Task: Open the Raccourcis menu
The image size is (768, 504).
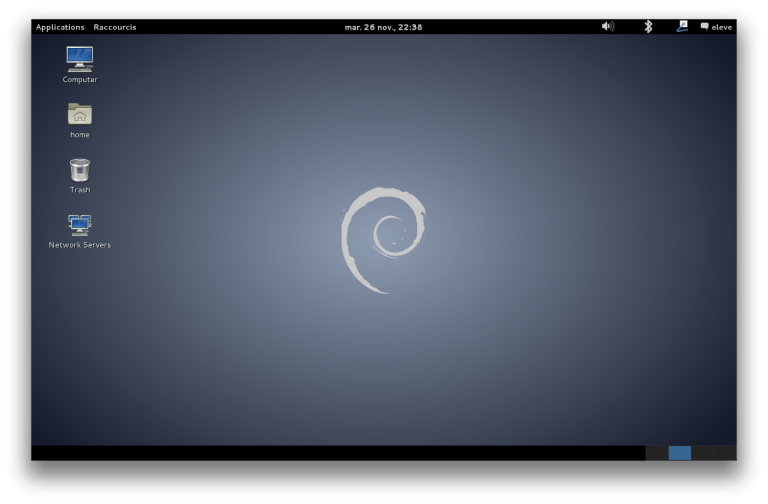Action: [x=115, y=27]
